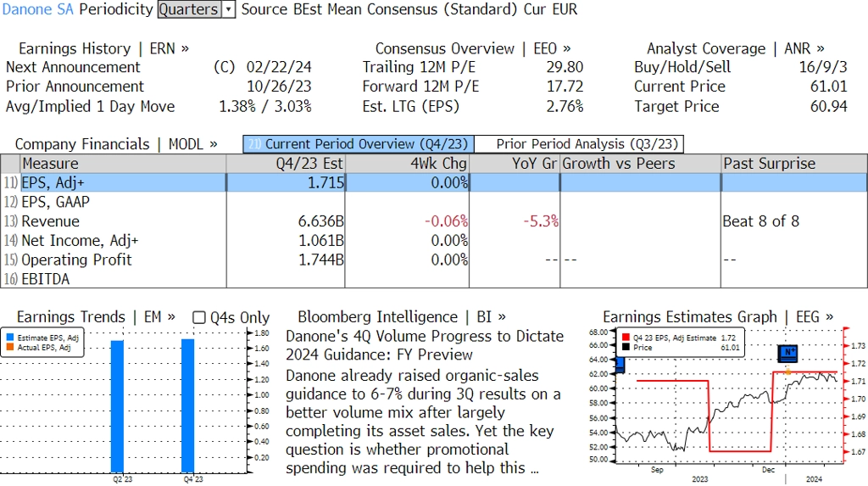Open Earnings Trends EM link

[96, 317]
